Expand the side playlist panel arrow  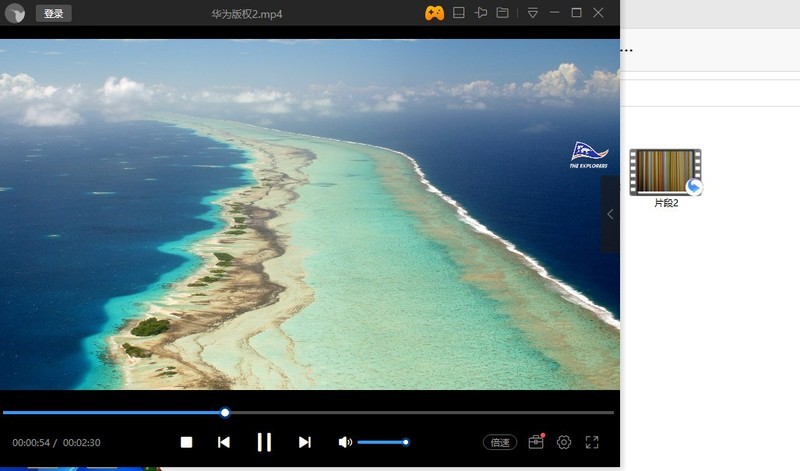point(610,214)
